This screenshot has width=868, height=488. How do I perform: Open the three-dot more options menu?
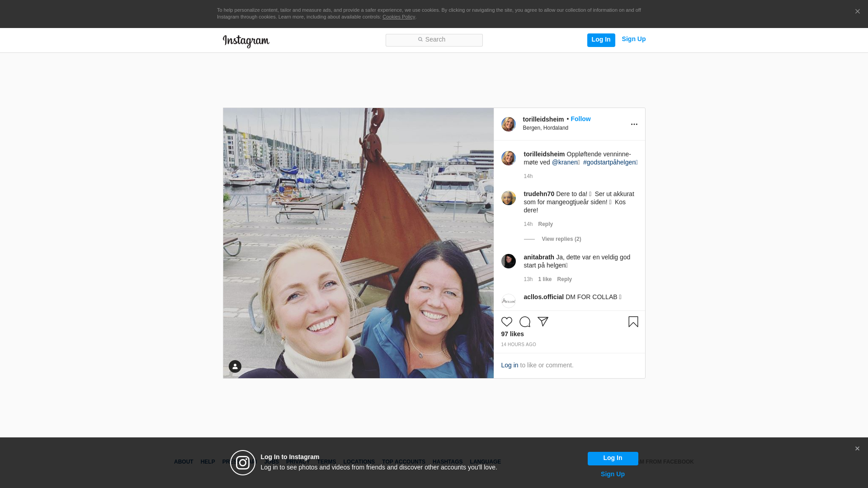[x=634, y=124]
